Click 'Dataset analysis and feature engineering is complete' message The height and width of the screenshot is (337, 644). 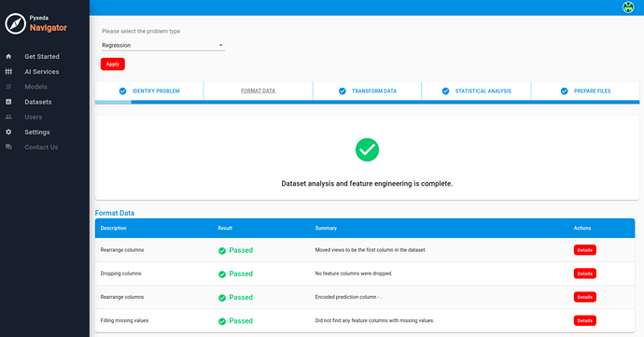367,184
